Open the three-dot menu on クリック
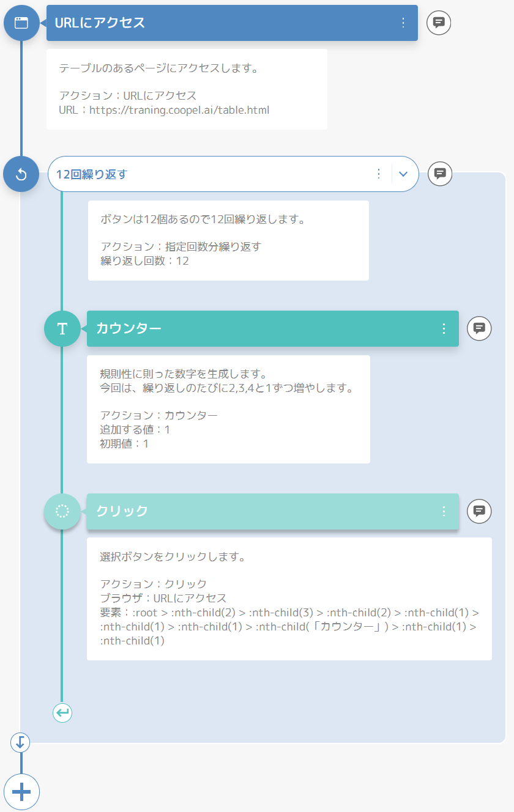The image size is (514, 812). 444,511
